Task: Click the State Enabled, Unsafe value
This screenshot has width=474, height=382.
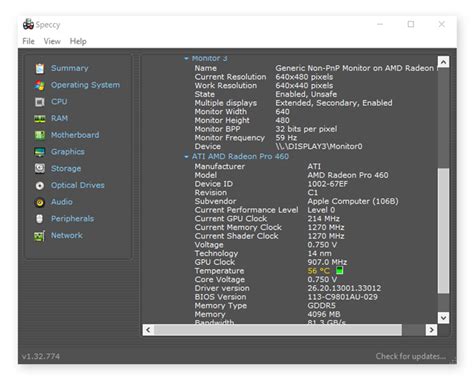Action: [306, 94]
